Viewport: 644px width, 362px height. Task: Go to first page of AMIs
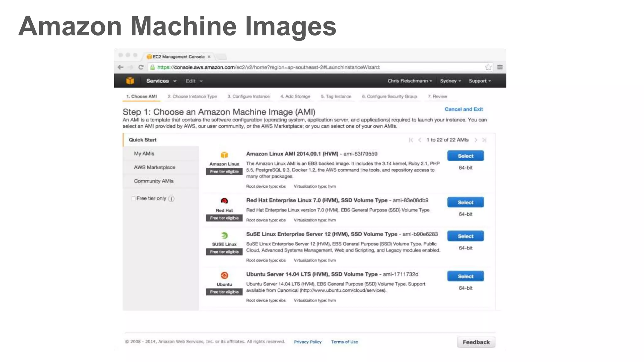coord(411,140)
